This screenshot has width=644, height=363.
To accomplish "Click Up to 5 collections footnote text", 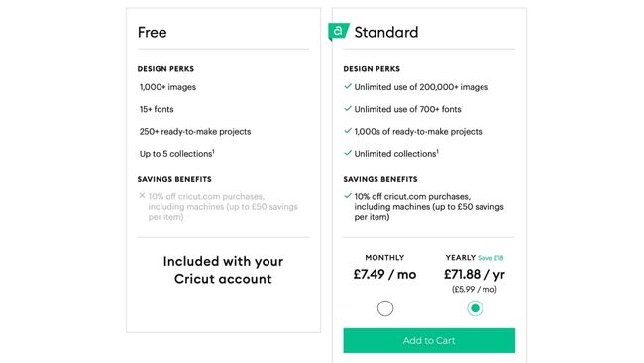I will tap(177, 154).
